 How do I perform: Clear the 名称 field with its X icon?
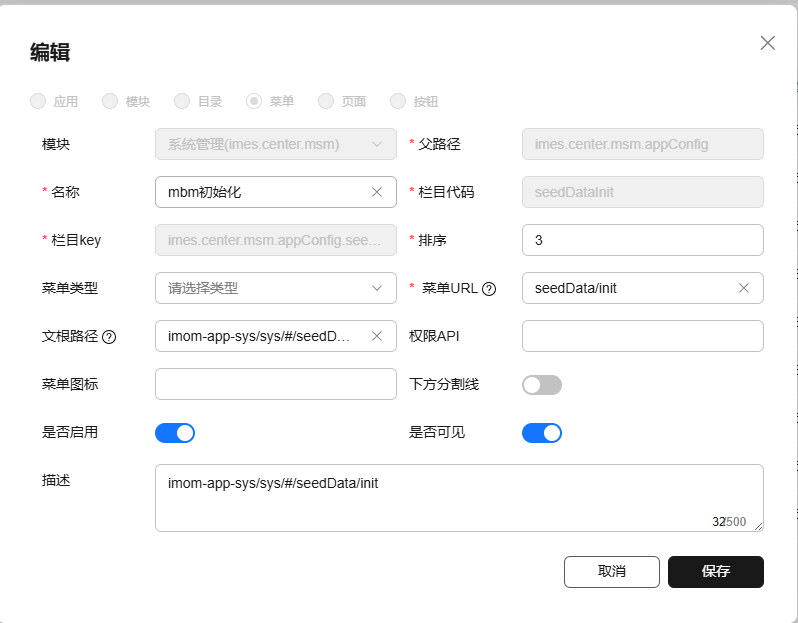click(x=377, y=192)
